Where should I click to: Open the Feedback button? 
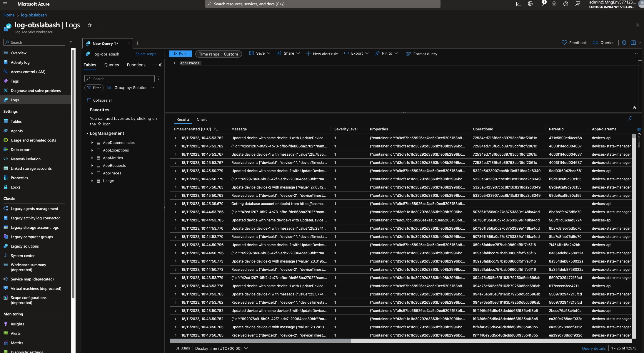coord(574,43)
